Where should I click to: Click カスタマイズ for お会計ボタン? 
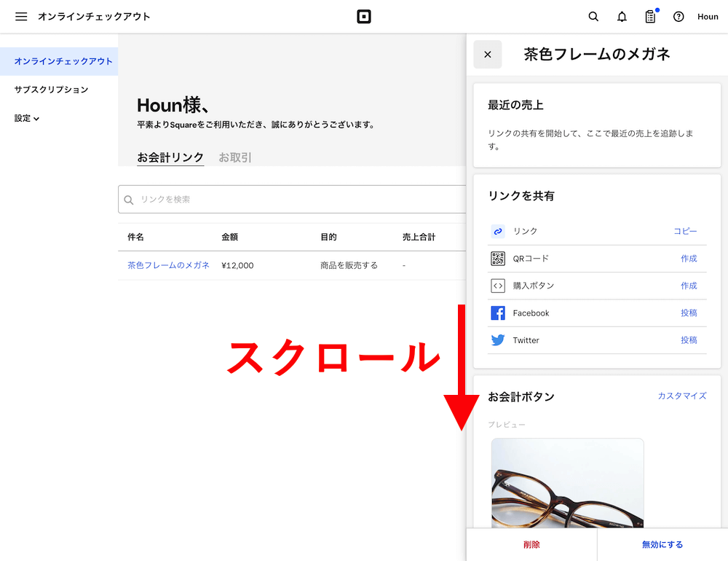point(682,396)
